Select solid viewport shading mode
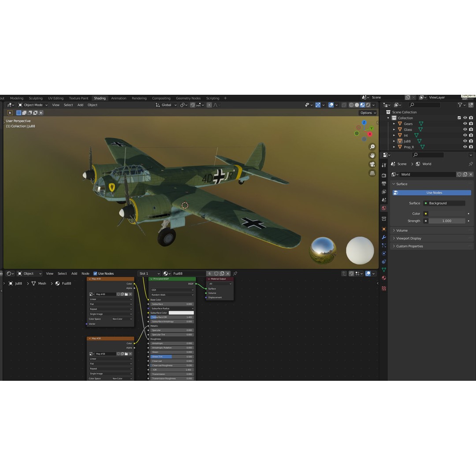Viewport: 476px width, 476px height. click(357, 105)
